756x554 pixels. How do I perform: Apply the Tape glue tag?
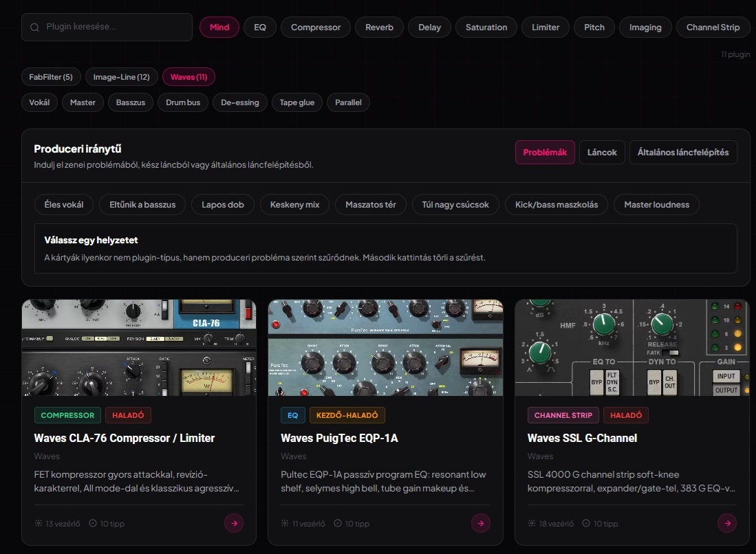pos(297,102)
